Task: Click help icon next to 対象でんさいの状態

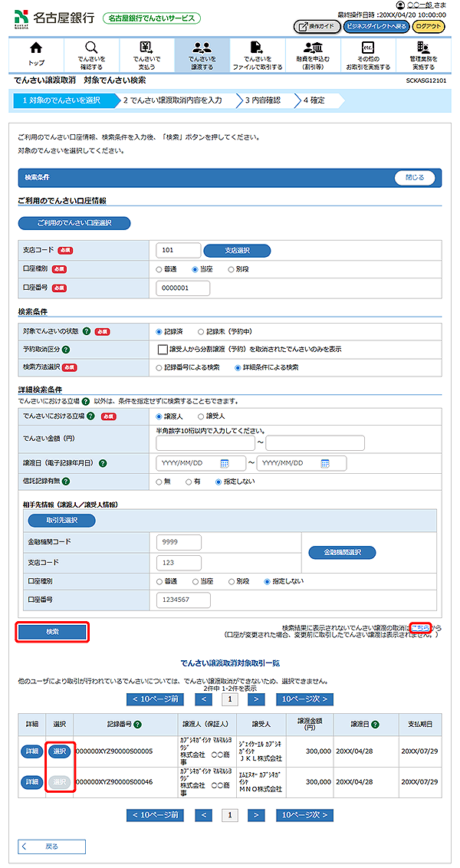Action: click(x=87, y=332)
